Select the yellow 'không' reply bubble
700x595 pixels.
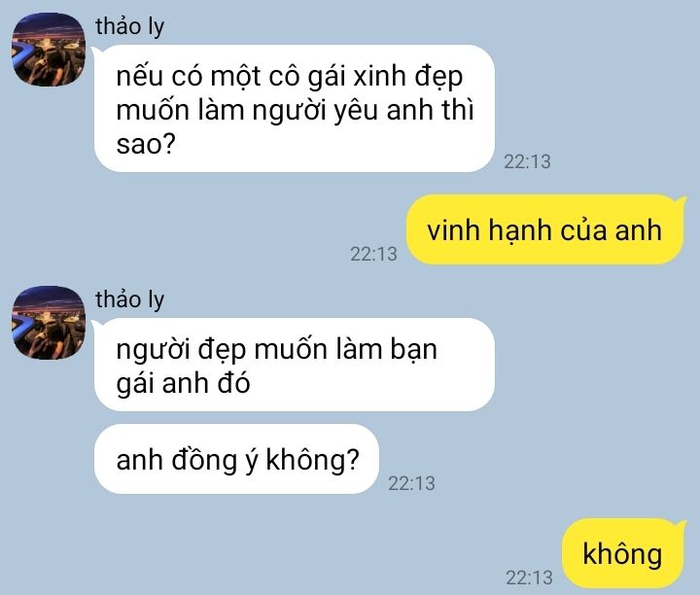coord(622,553)
